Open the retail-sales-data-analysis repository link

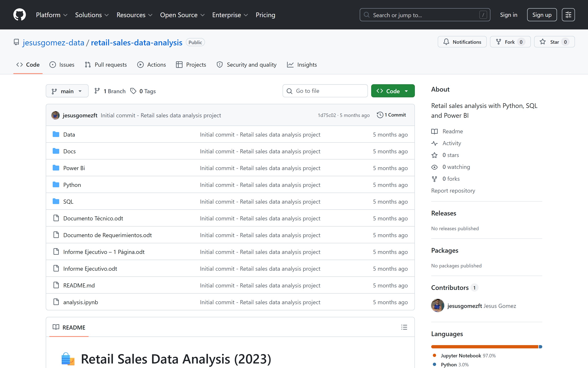click(x=137, y=42)
